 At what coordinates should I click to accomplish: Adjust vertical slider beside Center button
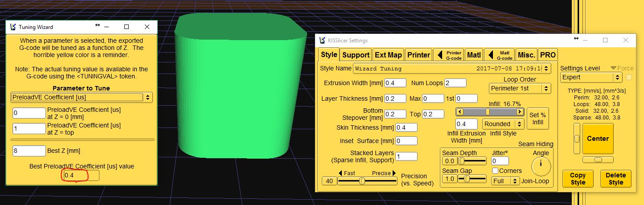point(577,139)
